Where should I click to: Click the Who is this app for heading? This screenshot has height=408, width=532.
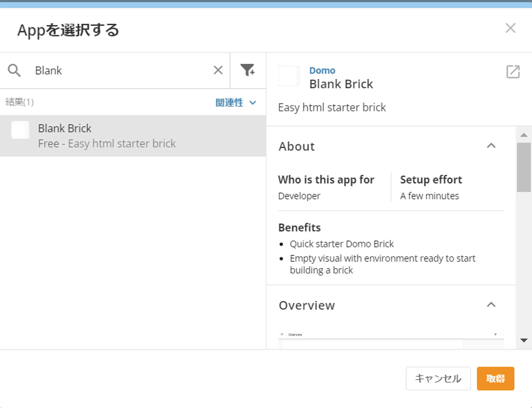[326, 180]
